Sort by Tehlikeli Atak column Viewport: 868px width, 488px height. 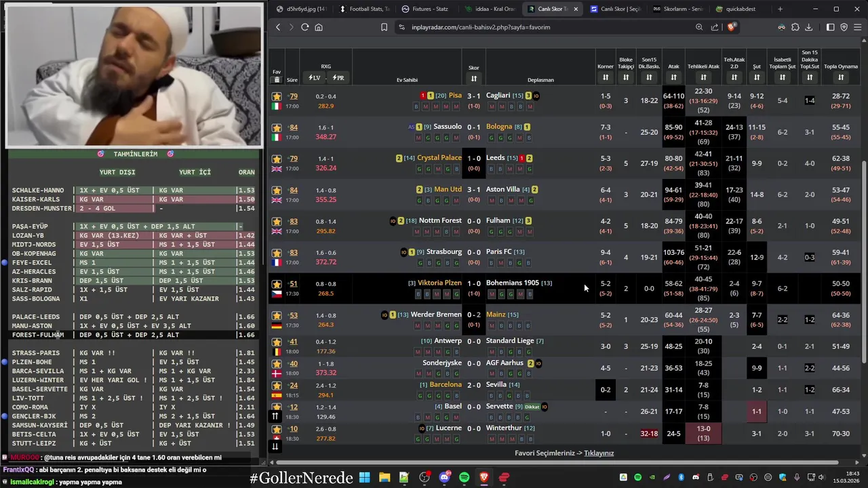click(703, 77)
